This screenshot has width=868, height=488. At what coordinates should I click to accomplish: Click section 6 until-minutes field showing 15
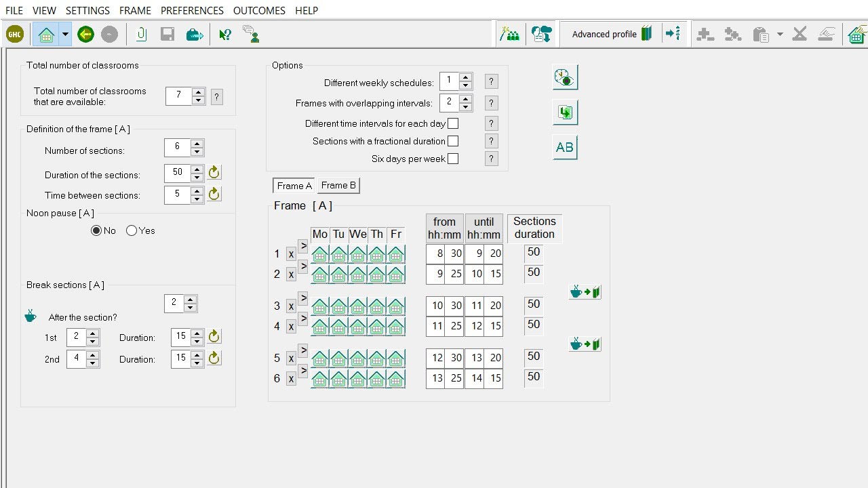point(494,378)
